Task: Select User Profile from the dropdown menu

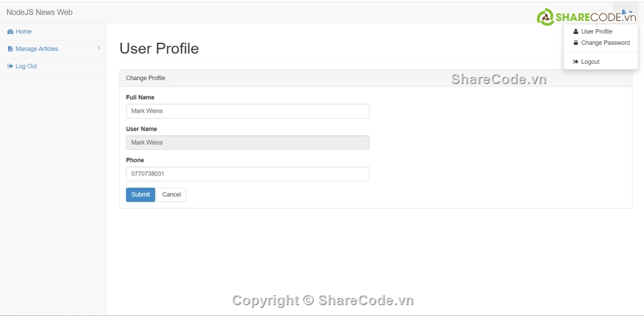Action: [597, 32]
